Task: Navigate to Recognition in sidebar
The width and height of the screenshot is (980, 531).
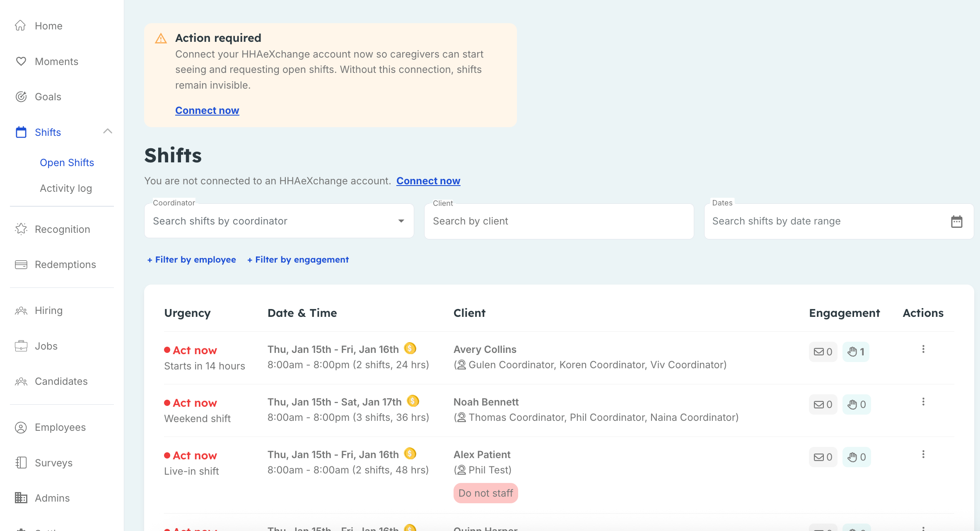Action: (x=62, y=229)
